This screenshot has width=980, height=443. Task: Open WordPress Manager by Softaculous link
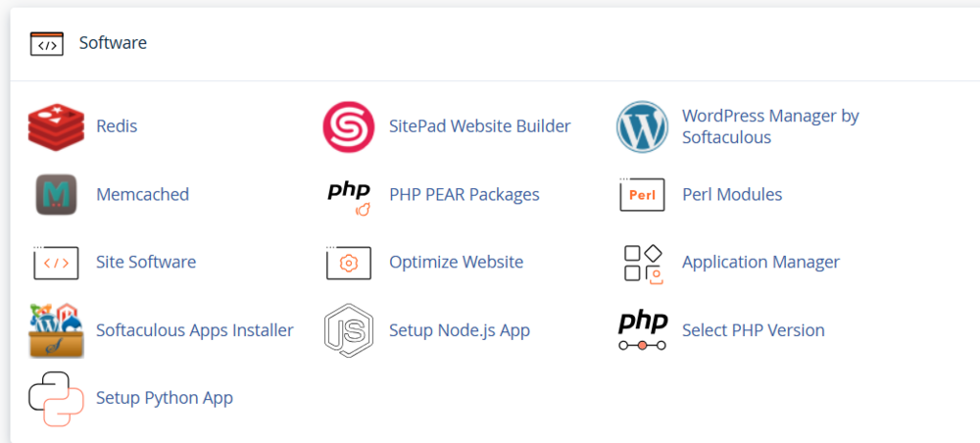click(x=770, y=126)
